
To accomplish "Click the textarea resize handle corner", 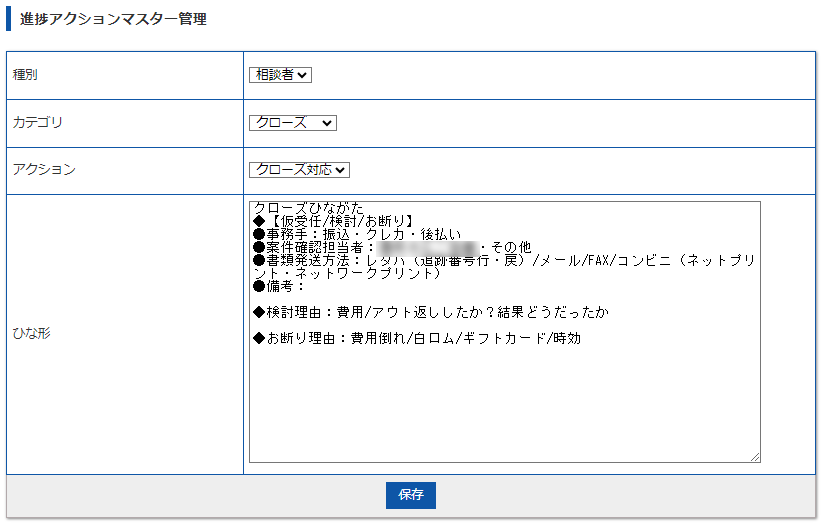I will coord(755,457).
